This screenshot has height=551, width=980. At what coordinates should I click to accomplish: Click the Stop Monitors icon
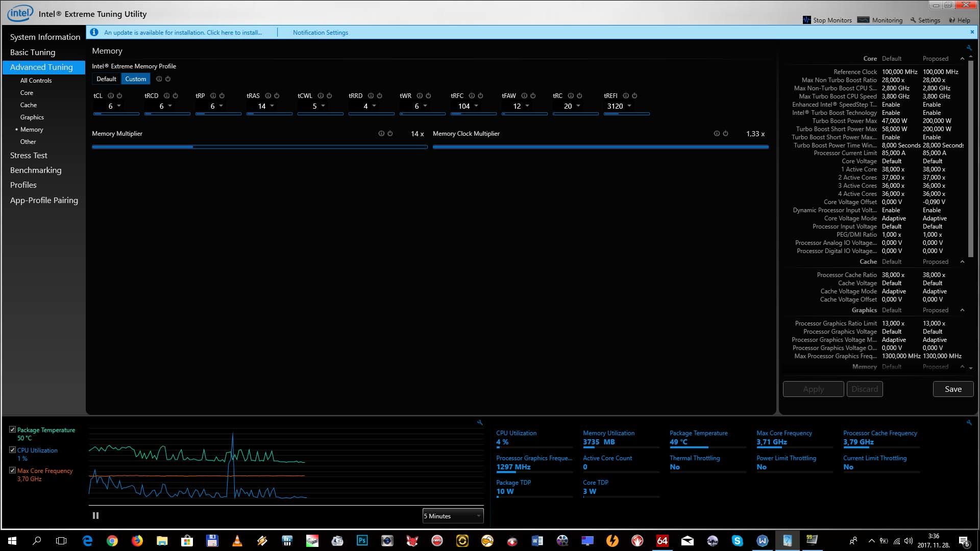[x=807, y=20]
